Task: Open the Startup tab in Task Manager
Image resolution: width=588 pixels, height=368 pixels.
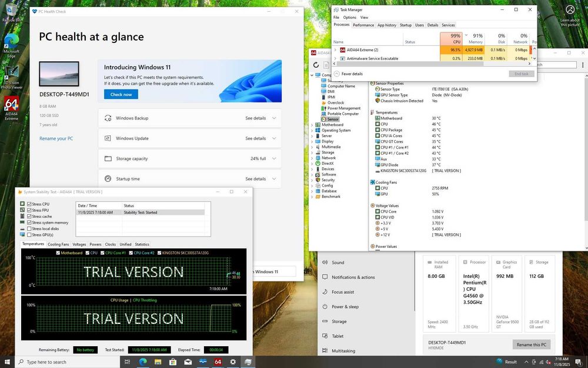Action: pyautogui.click(x=405, y=25)
